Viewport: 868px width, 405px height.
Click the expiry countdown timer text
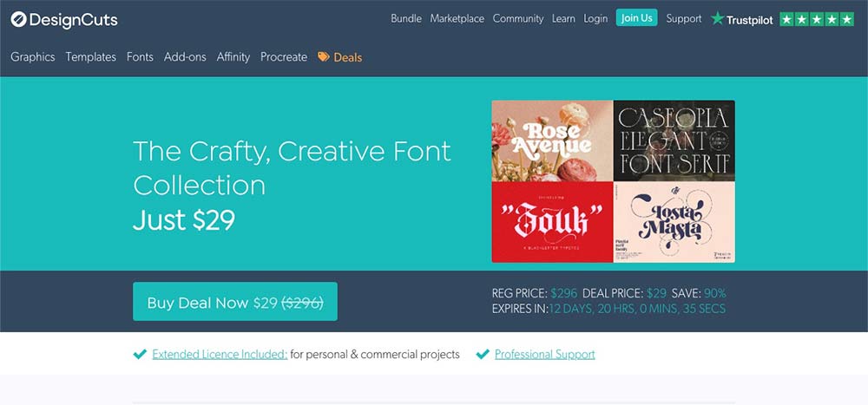[636, 309]
